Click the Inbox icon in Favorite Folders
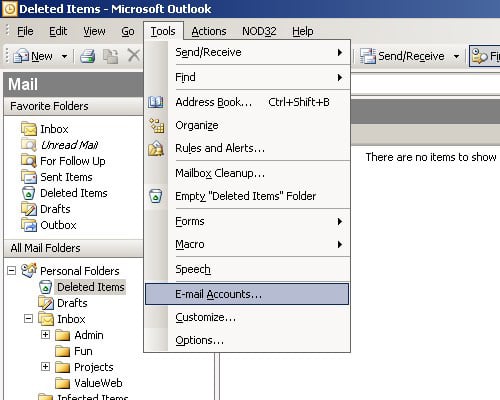 [29, 129]
